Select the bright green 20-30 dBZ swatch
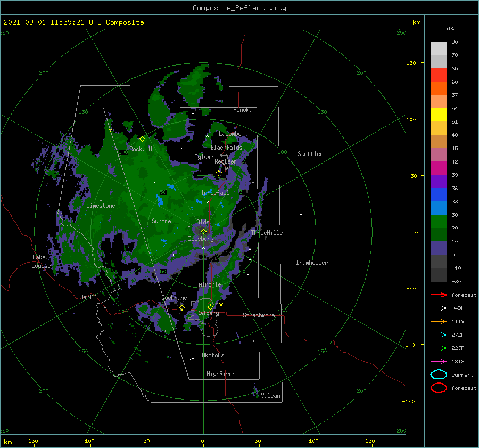Screen dimensions: 479x448 [x=439, y=222]
